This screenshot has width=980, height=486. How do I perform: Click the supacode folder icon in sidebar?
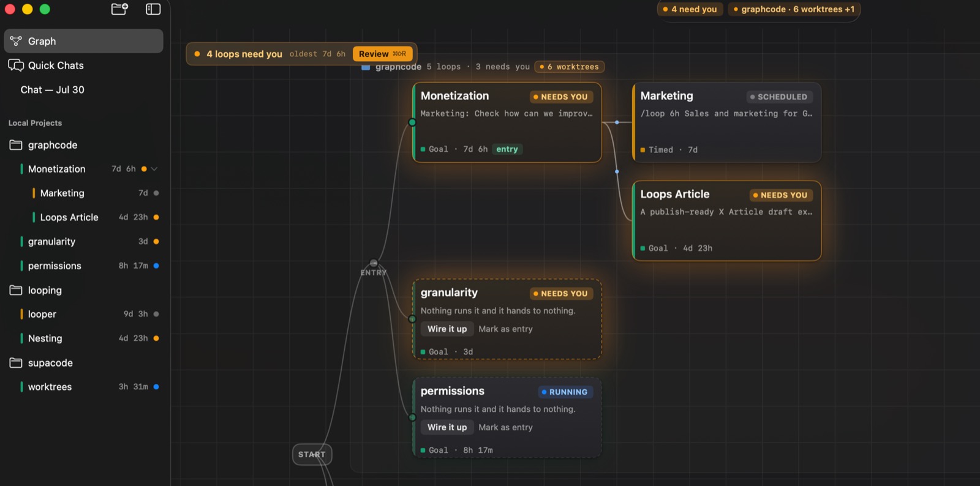pyautogui.click(x=16, y=363)
